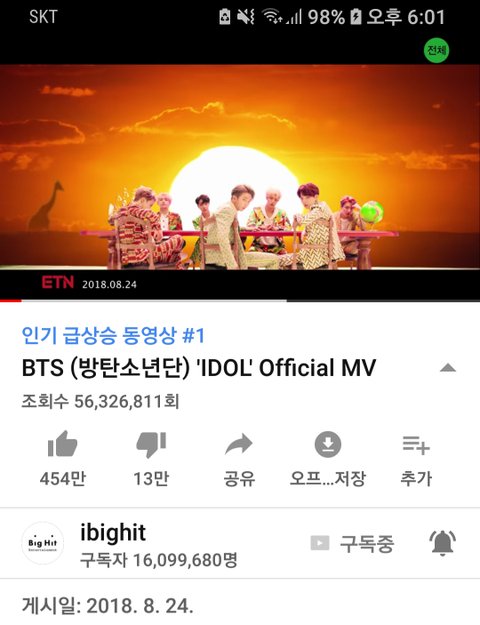Tap the 13만 dislikes count

[151, 478]
